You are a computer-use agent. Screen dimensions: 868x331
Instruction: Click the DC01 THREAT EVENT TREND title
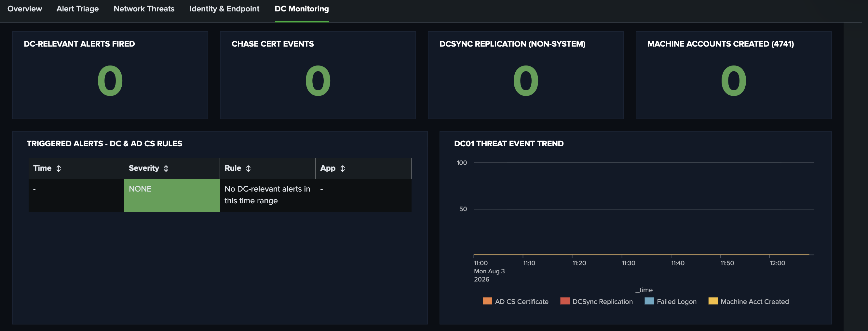tap(509, 143)
